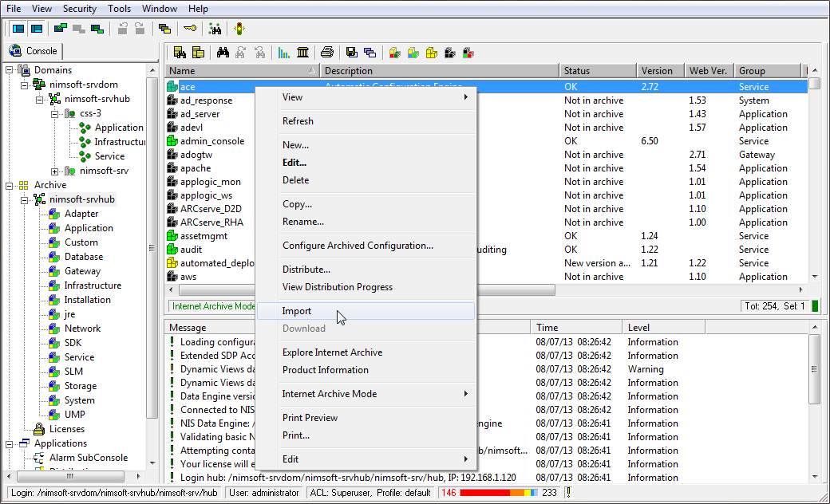The width and height of the screenshot is (830, 504).
Task: Click the binoculars with green dots icon
Action: [x=215, y=29]
